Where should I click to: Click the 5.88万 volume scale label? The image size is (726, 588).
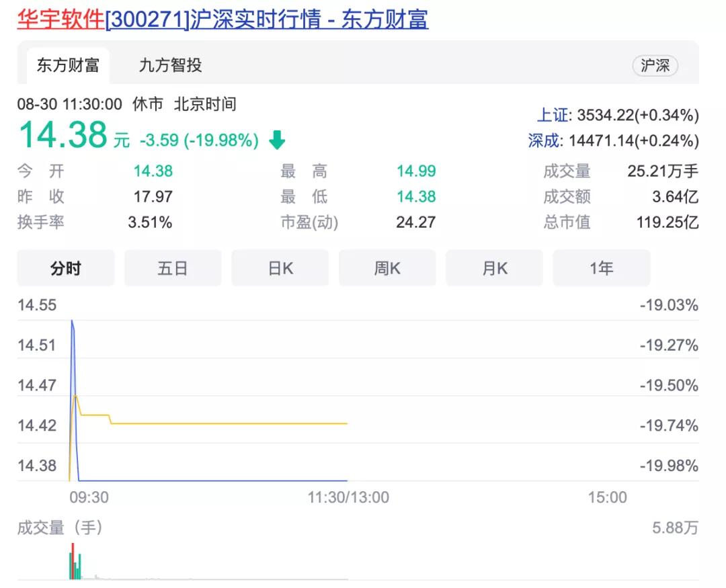tap(675, 528)
